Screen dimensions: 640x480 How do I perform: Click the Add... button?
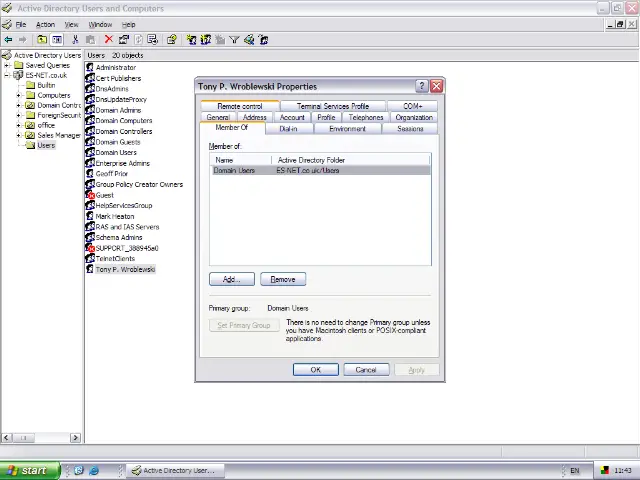tap(232, 279)
